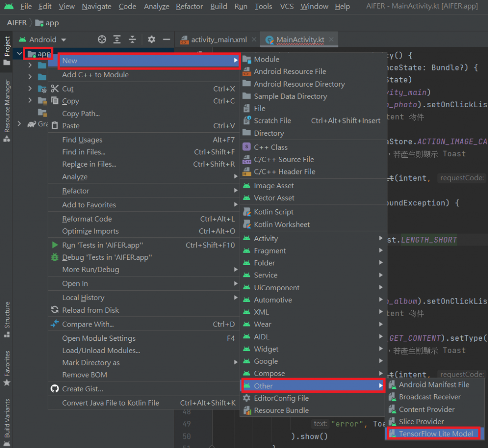Open the Favorites sidebar tab
This screenshot has width=488, height=448.
7,368
